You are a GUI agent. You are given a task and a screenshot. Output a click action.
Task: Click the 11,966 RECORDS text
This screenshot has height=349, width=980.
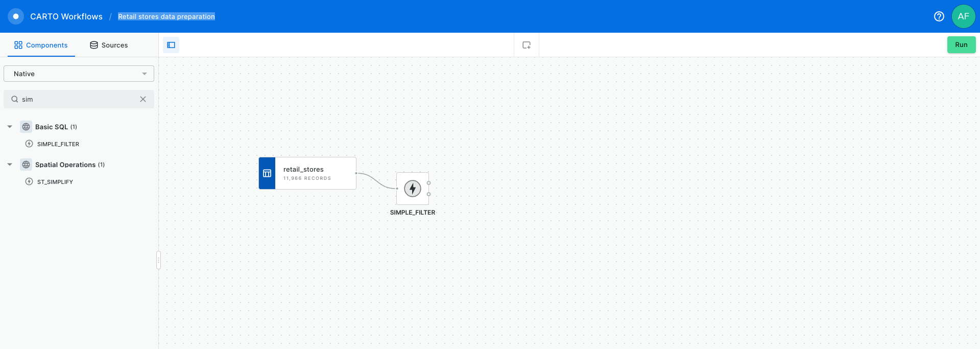click(x=307, y=178)
